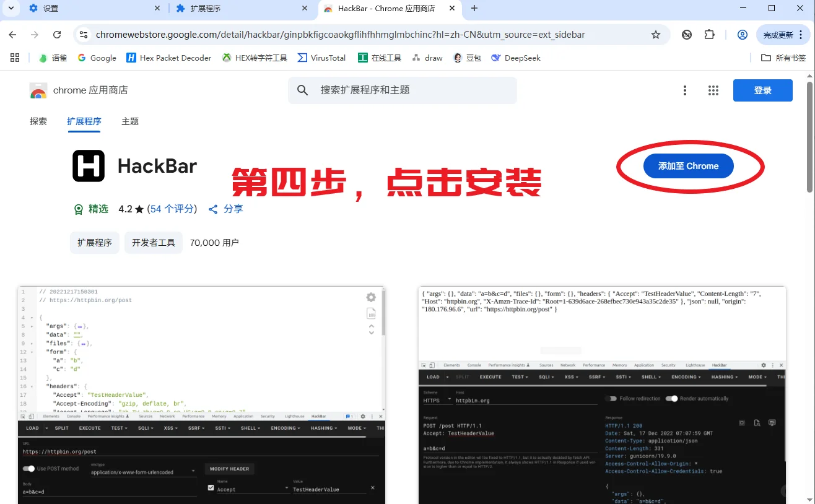
Task: Select the SQLI tool in HackBar toolbar
Action: (x=145, y=428)
